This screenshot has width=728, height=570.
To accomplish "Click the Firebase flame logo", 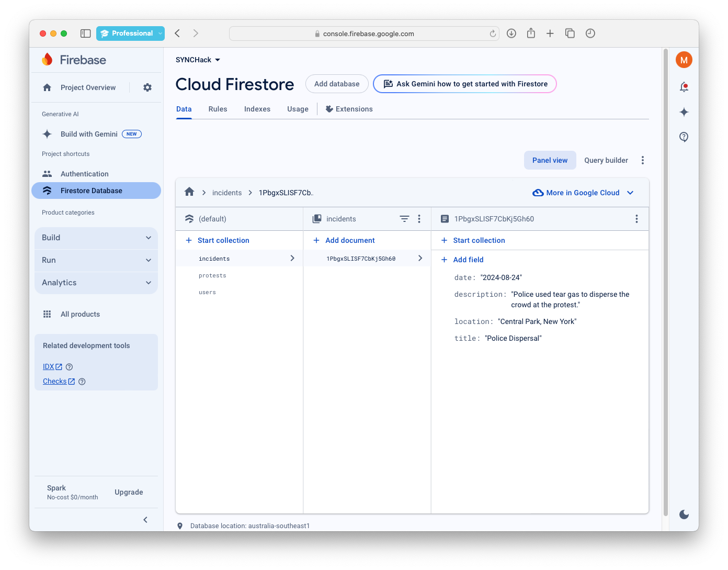I will click(47, 60).
